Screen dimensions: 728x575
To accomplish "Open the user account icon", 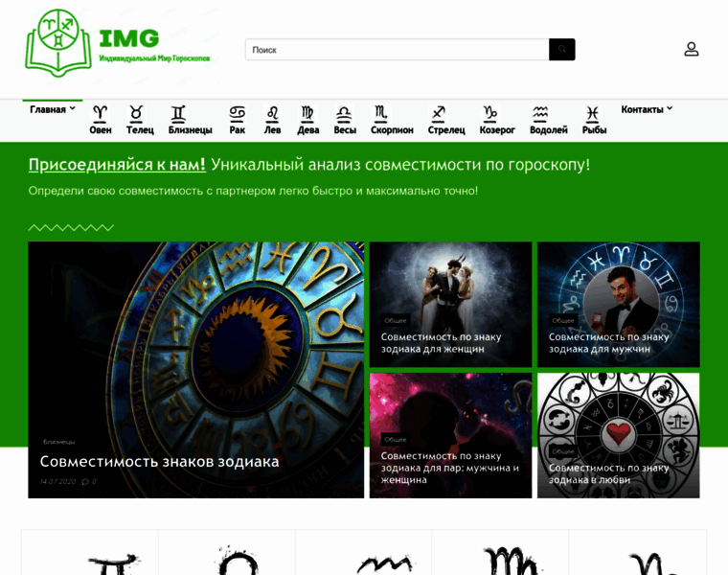I will coord(692,49).
